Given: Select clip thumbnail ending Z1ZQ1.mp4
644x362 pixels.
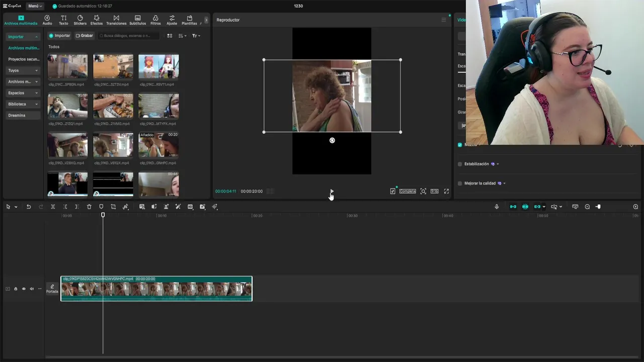Looking at the screenshot, I should [67, 106].
